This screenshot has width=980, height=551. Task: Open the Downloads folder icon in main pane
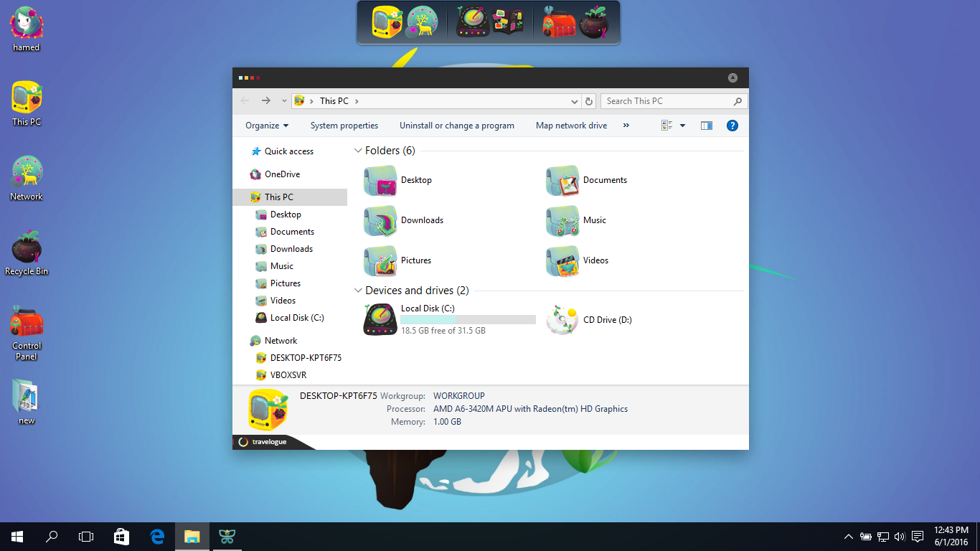(x=380, y=221)
